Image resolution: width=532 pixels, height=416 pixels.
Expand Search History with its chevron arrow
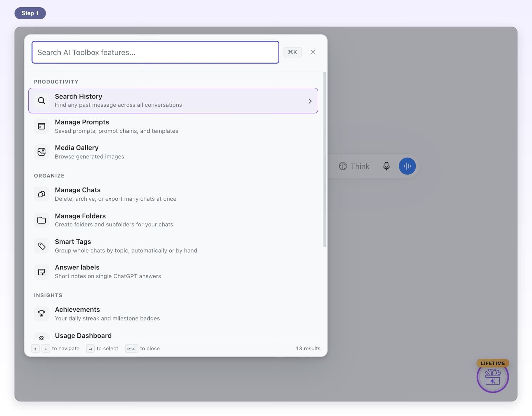[x=310, y=101]
